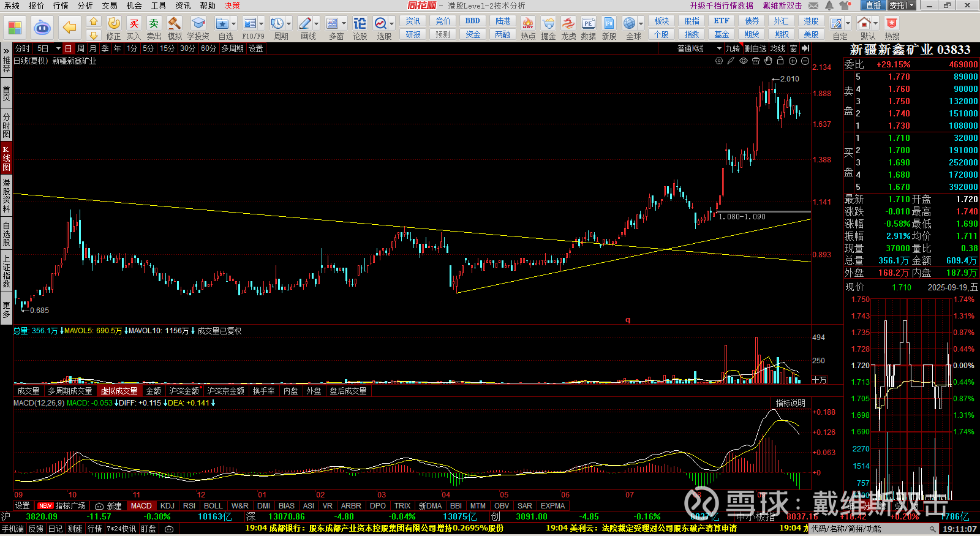980x536 pixels.
Task: Toggle the hand pan tool above the chart
Action: 768,61
